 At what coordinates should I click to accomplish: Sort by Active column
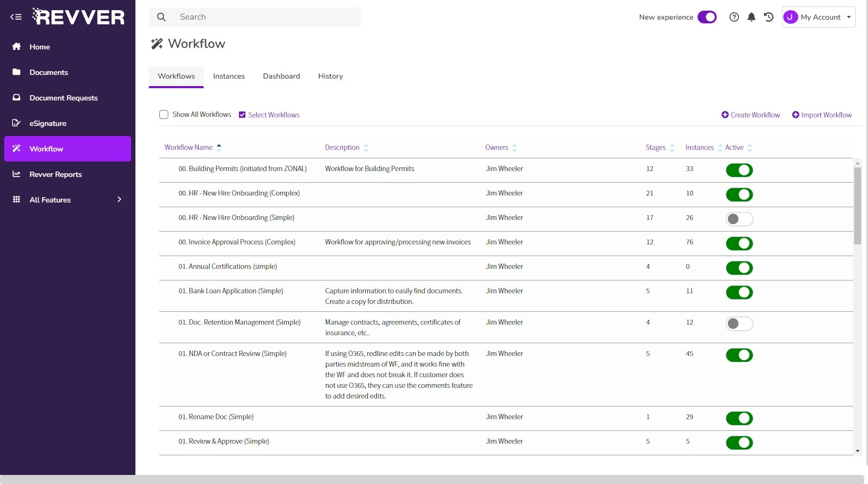(738, 148)
